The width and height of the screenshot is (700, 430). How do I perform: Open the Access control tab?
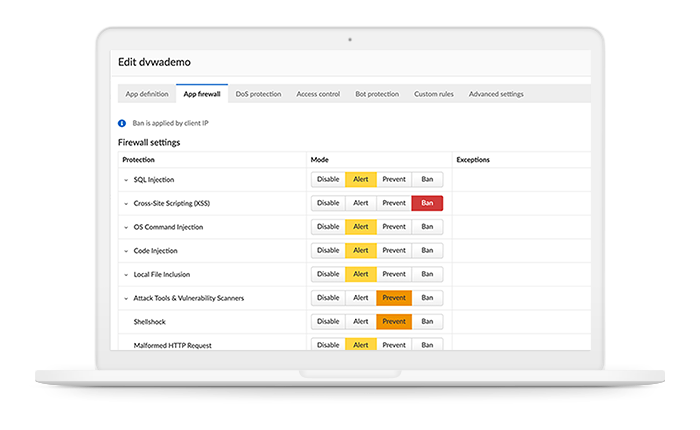tap(318, 94)
